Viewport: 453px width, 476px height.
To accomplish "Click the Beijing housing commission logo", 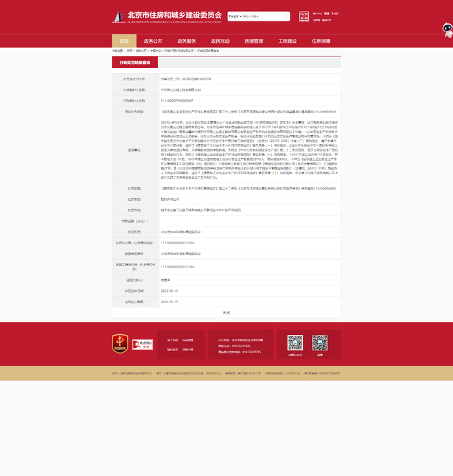I will (x=167, y=17).
